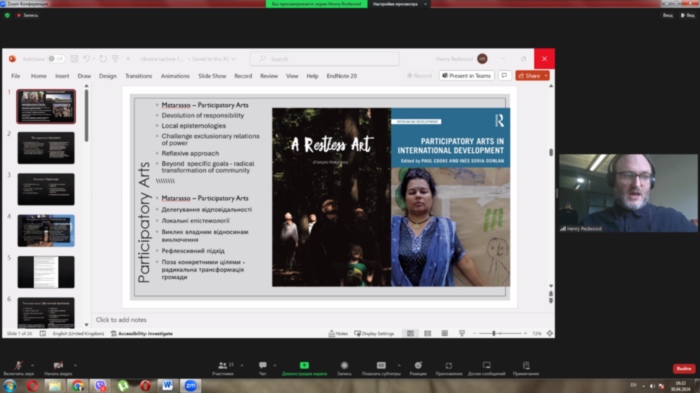Open the Slide Show ribbon tab
The width and height of the screenshot is (700, 393).
coord(212,76)
